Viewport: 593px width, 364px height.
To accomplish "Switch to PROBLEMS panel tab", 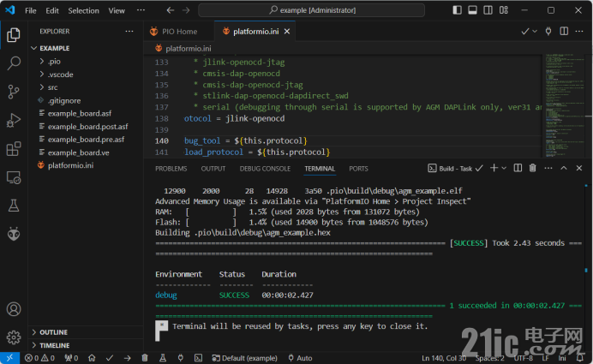I will (171, 169).
